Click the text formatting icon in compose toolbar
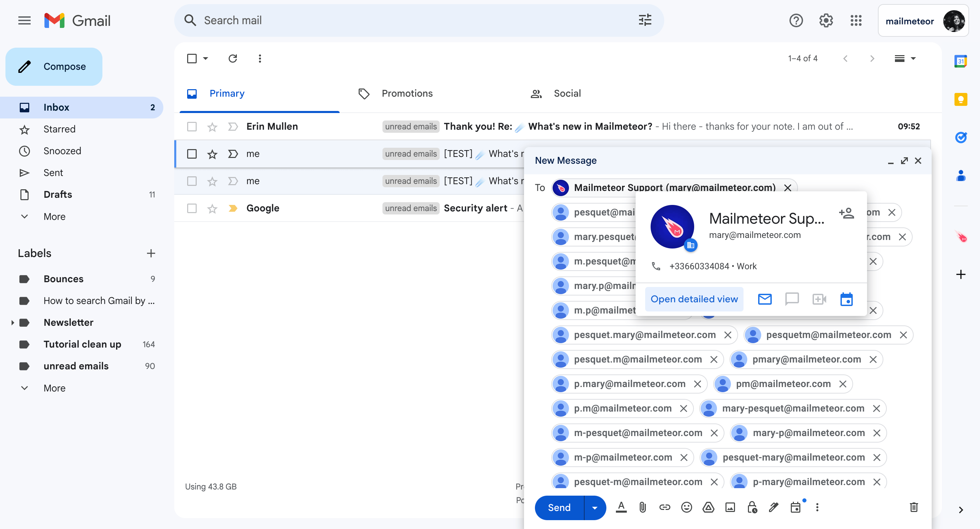Image resolution: width=980 pixels, height=529 pixels. (x=620, y=508)
